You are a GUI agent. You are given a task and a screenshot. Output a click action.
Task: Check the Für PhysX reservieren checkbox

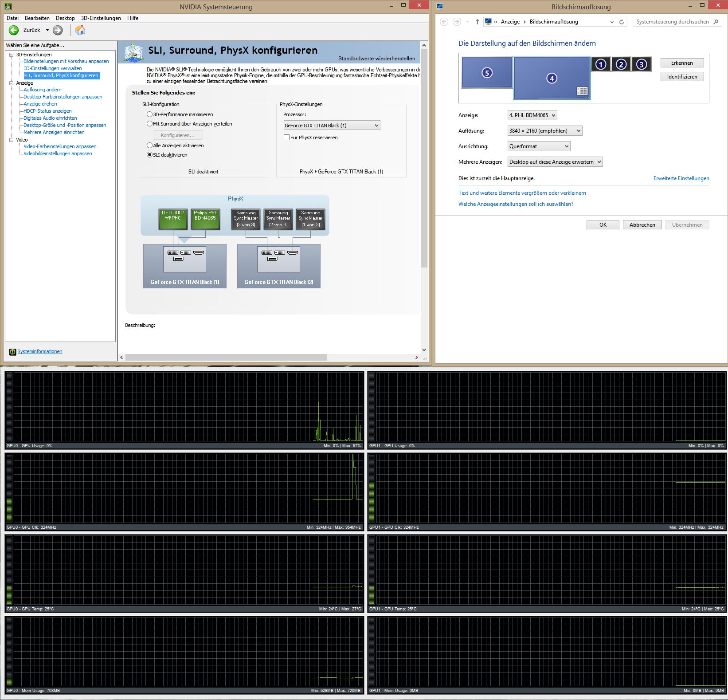pos(287,137)
